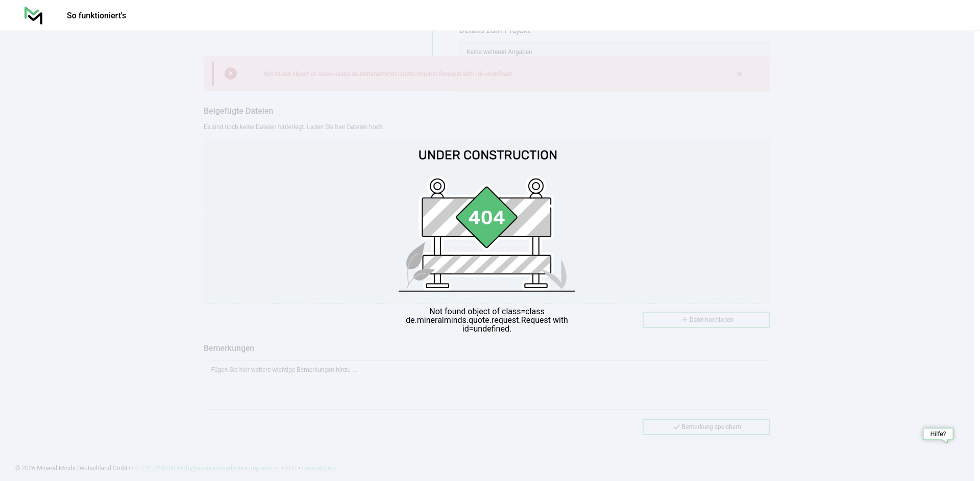
Task: Dismiss the Not found error banner
Action: [739, 74]
